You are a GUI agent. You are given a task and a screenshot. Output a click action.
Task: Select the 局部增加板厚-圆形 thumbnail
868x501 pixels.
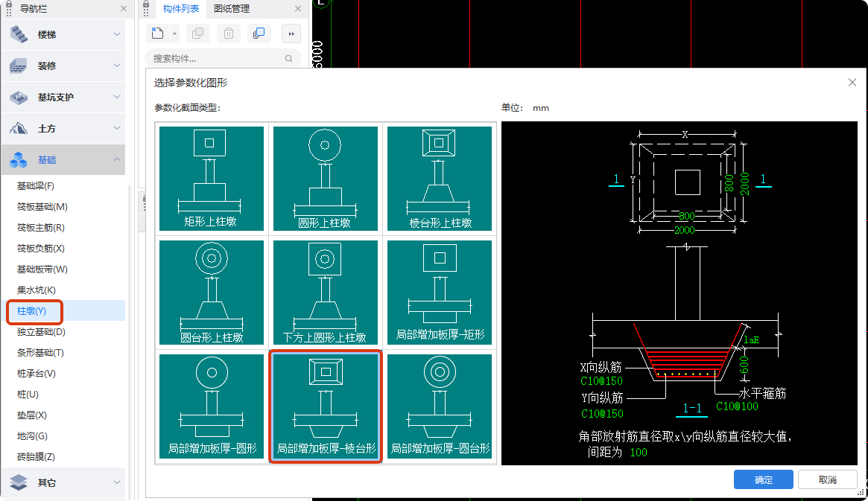pyautogui.click(x=212, y=406)
